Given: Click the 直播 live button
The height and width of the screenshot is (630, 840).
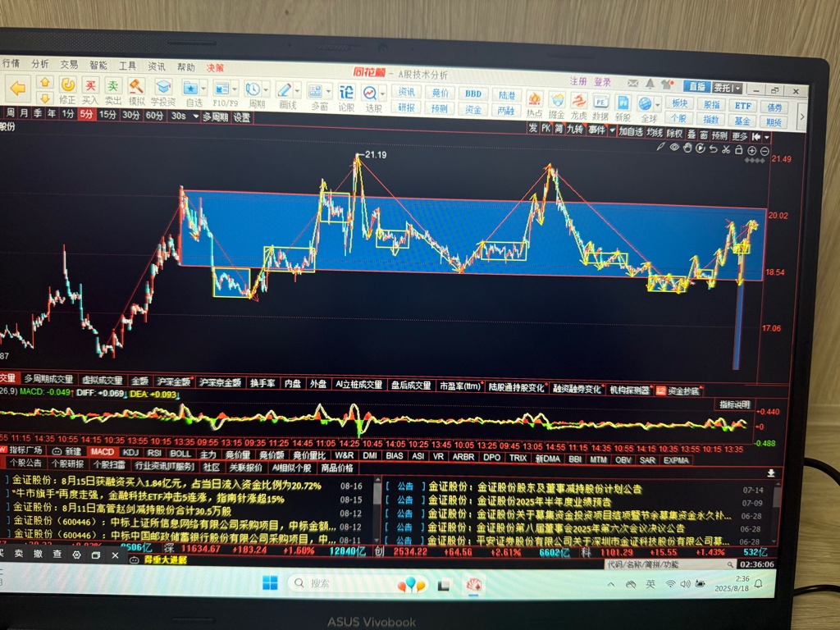Looking at the screenshot, I should pos(696,86).
